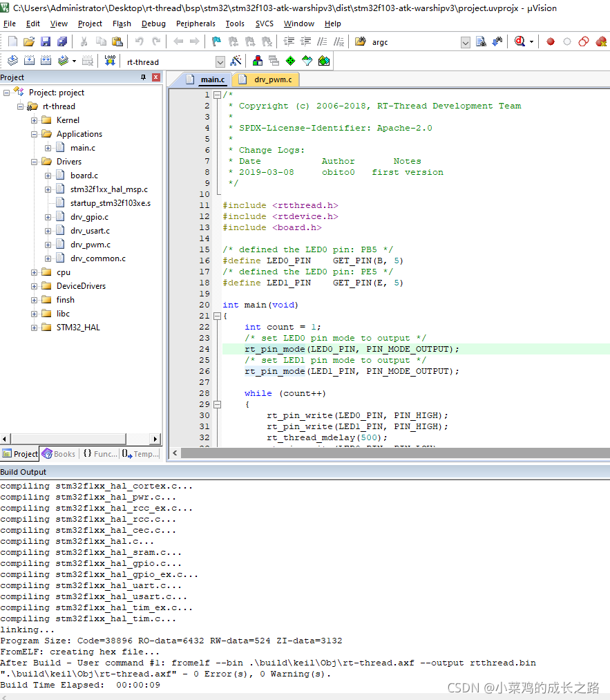Screen dimensions: 610x700
Task: Select board.c in the Drivers folder
Action: [x=84, y=176]
